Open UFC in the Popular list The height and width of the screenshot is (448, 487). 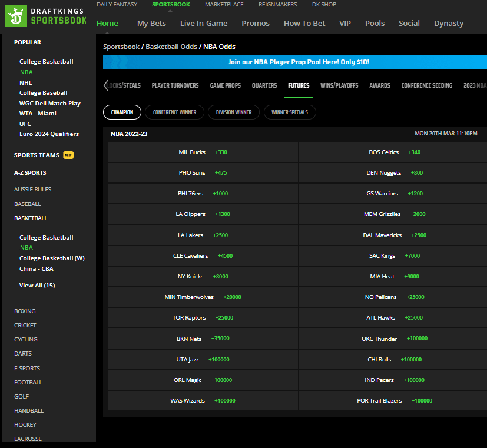[25, 124]
